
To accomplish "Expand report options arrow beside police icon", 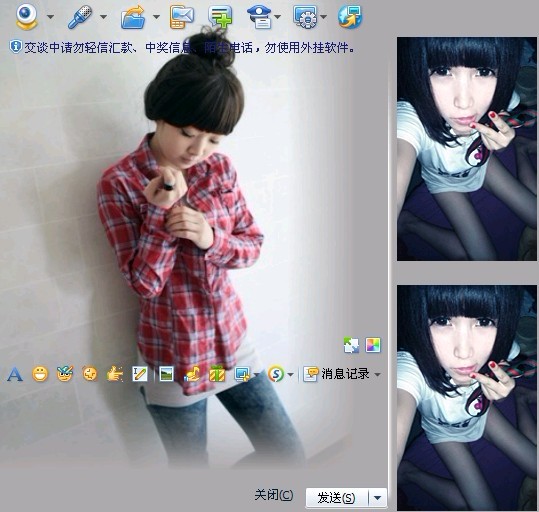I will click(x=277, y=17).
